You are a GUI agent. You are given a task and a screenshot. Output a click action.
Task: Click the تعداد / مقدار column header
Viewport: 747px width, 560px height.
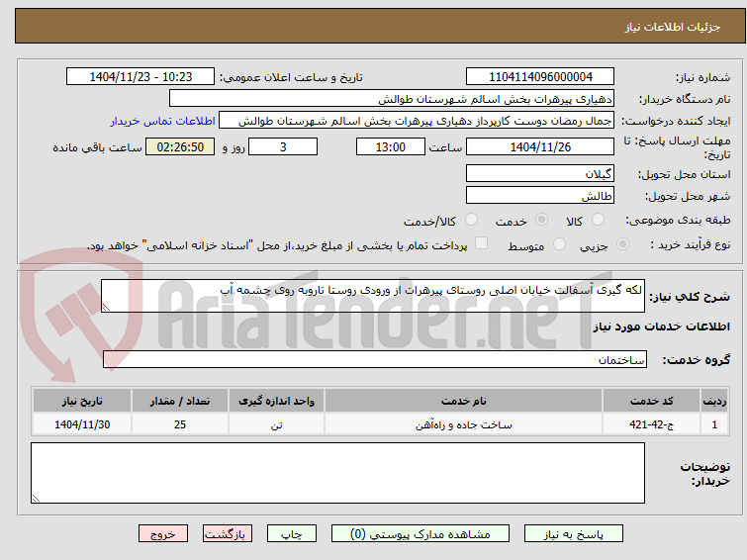coord(180,401)
